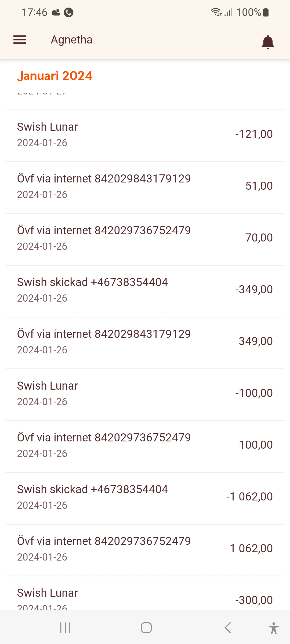Image resolution: width=290 pixels, height=644 pixels.
Task: Tap the Agnetha account title
Action: point(72,40)
